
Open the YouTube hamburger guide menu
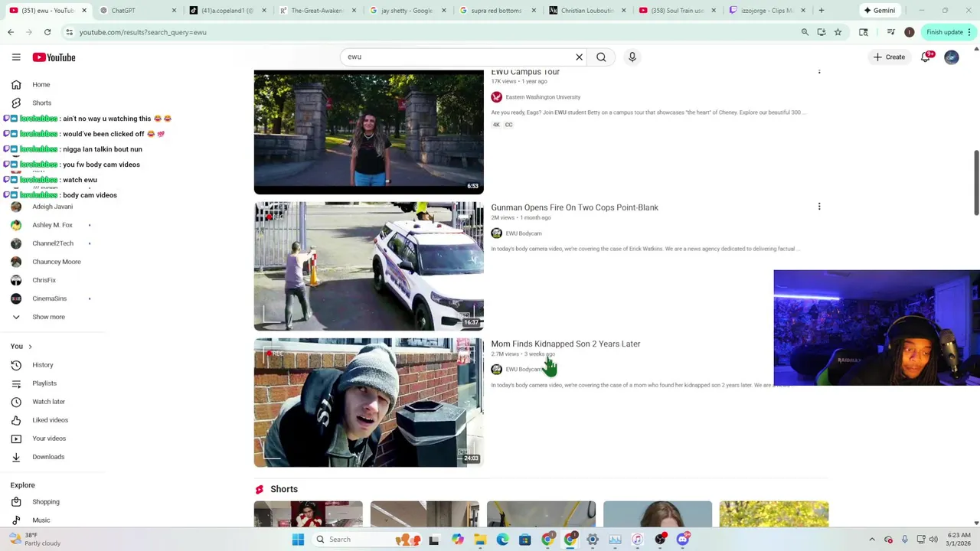16,57
